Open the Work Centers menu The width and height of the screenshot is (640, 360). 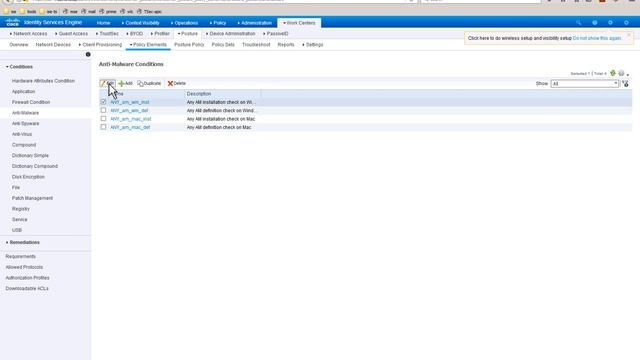click(299, 23)
